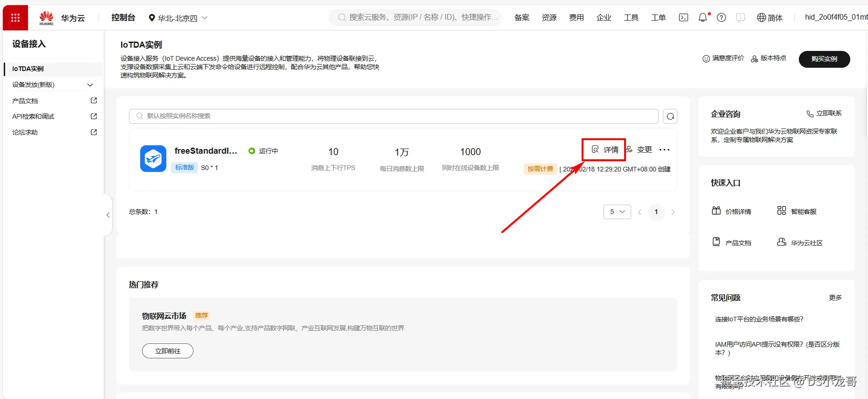Open 版本特点 link
868x399 pixels.
768,58
